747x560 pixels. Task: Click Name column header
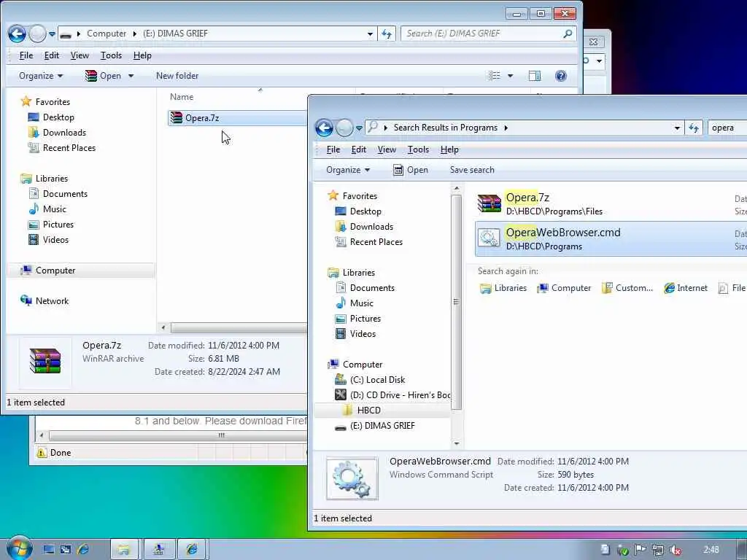182,97
